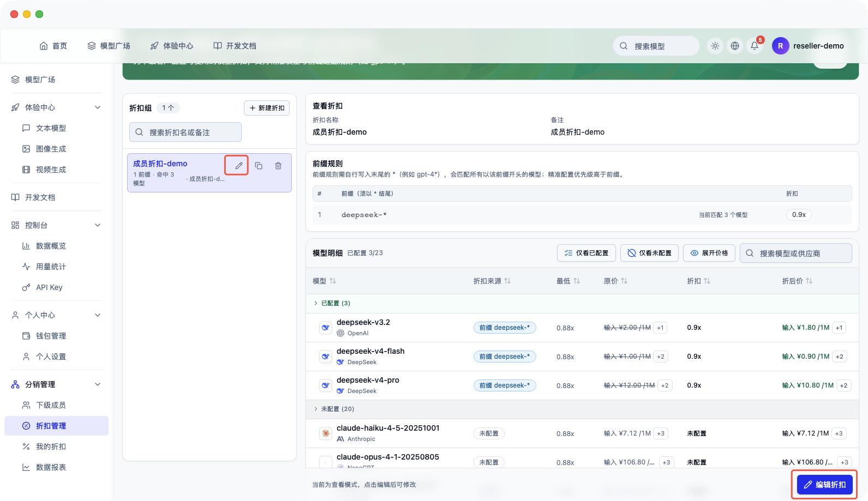Click the 前缀 deepseek-* tag in deepseek-v3.2 row
This screenshot has width=868, height=501.
[x=505, y=328]
